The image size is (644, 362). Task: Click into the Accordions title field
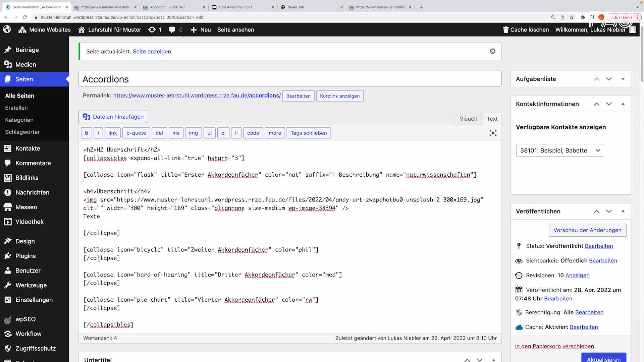pos(290,79)
